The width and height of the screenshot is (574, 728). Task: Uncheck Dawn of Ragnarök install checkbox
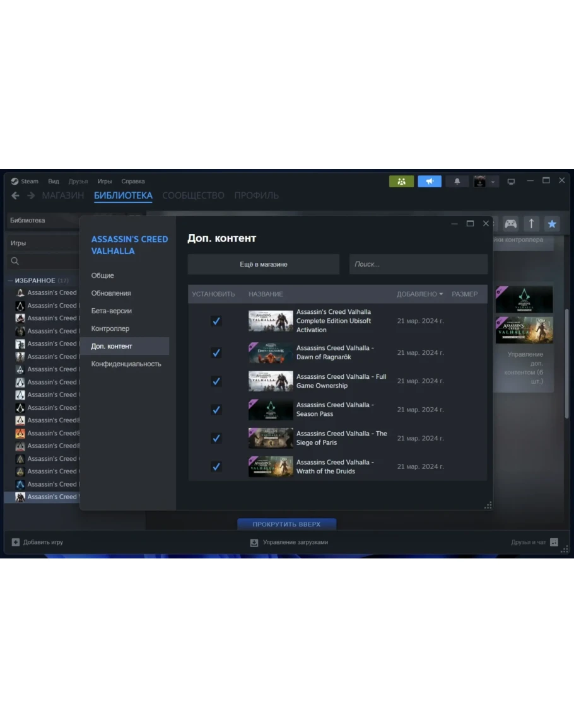[x=216, y=353]
